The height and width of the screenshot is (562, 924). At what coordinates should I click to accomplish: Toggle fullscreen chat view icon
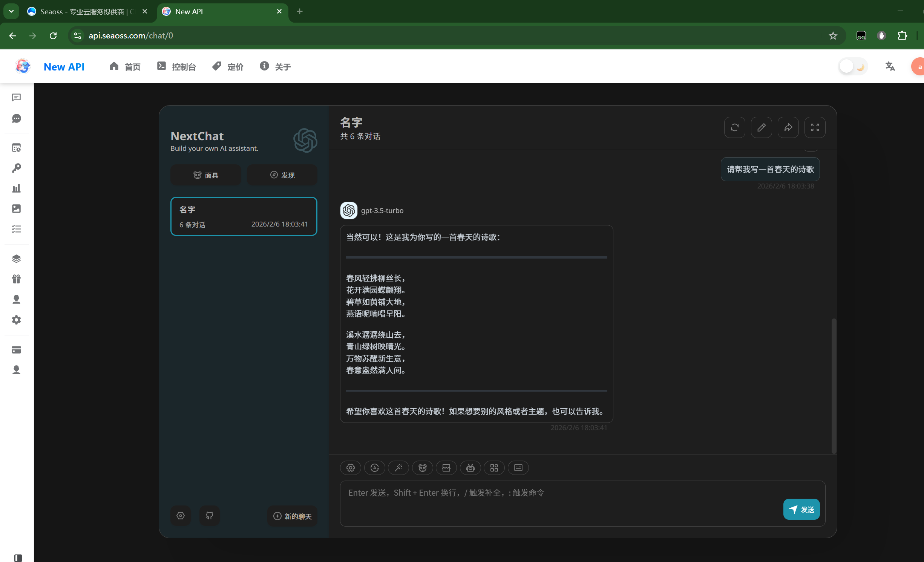pyautogui.click(x=815, y=127)
